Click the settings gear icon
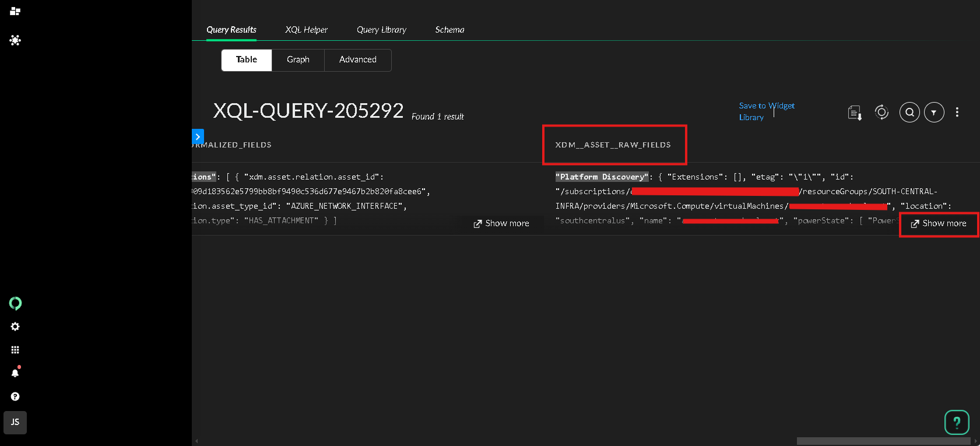The image size is (980, 446). 15,326
